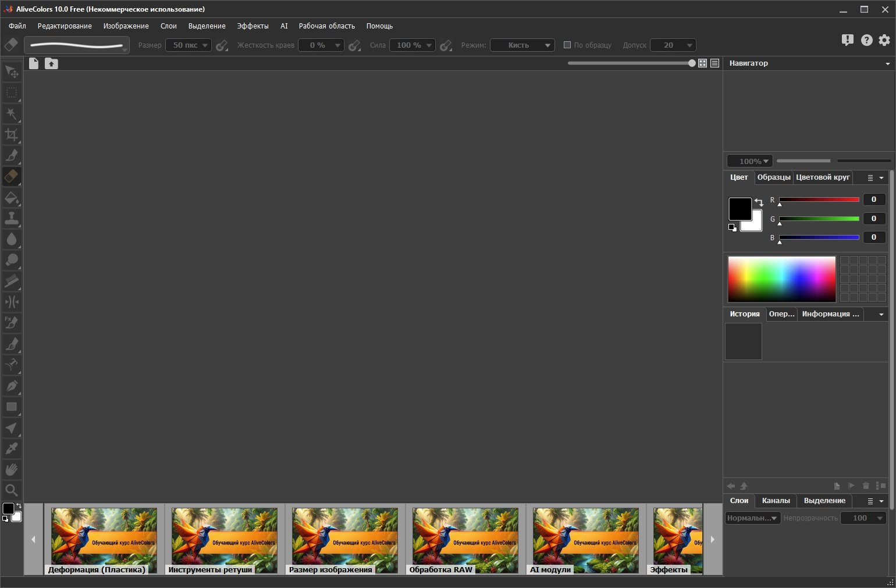This screenshot has width=896, height=588.
Task: Click the new document icon
Action: click(x=34, y=63)
